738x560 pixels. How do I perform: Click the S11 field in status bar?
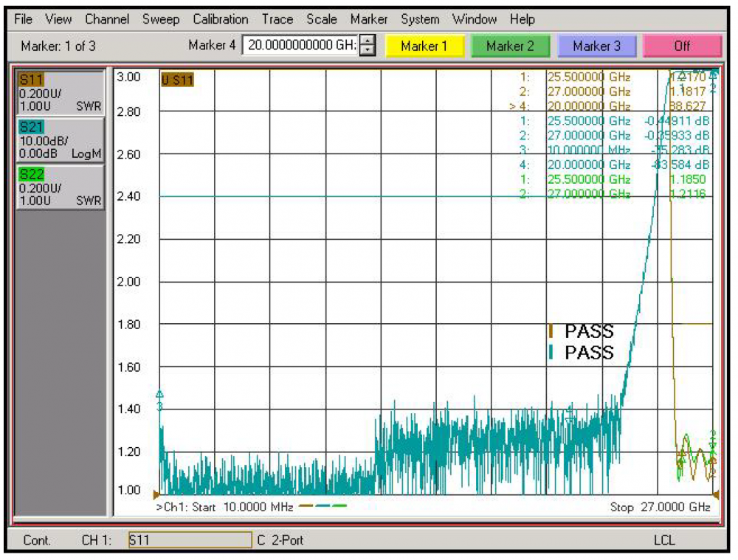(190, 540)
